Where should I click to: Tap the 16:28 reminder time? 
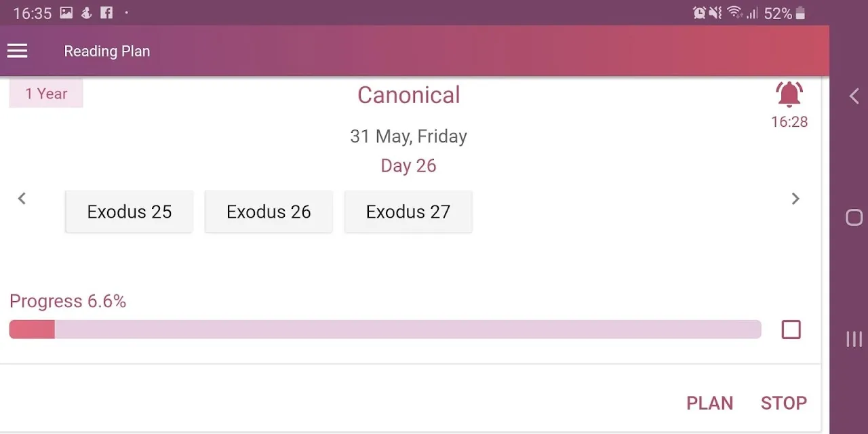[789, 122]
